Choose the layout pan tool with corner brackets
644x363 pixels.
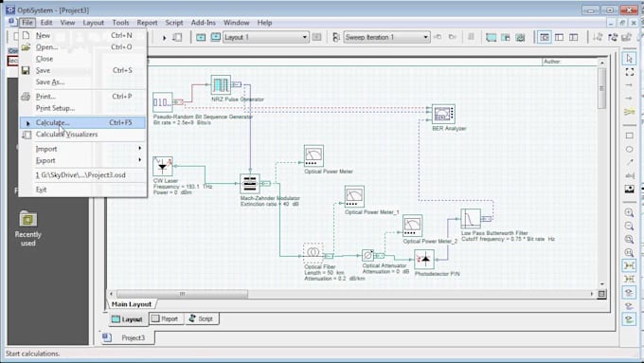point(629,72)
